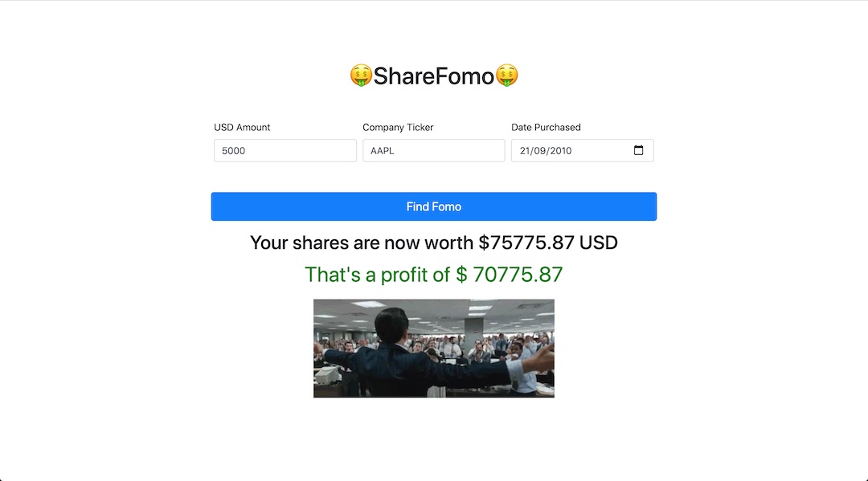
Task: Click the USD word after the share value
Action: [x=599, y=243]
